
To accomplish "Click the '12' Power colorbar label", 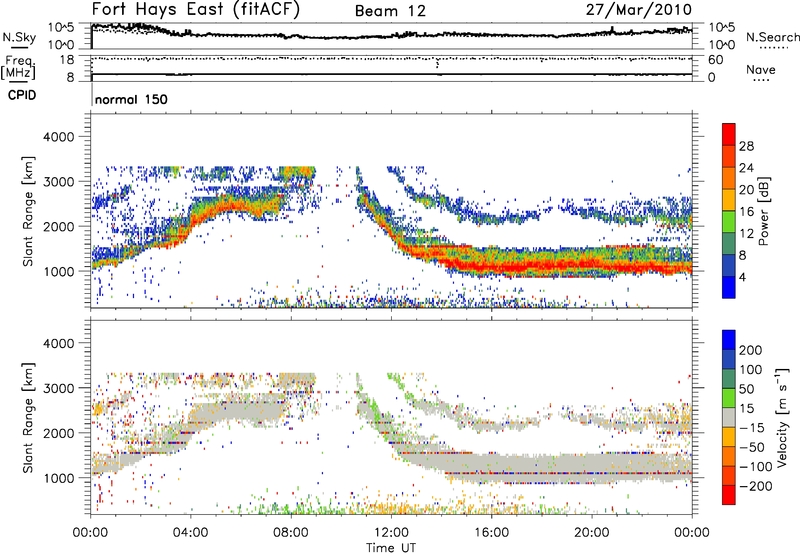I will pyautogui.click(x=746, y=233).
